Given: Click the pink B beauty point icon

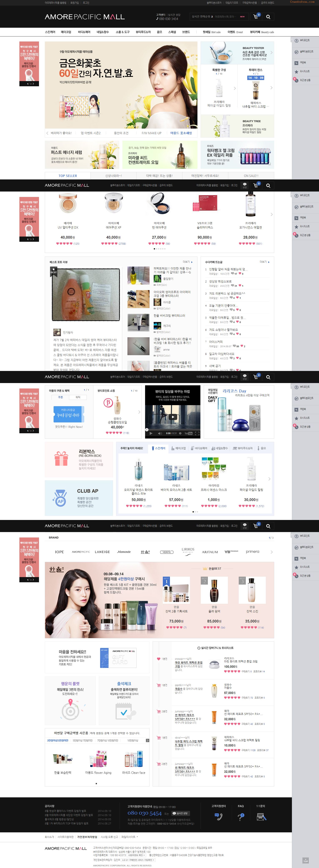Looking at the screenshot, I should click(108, 402).
